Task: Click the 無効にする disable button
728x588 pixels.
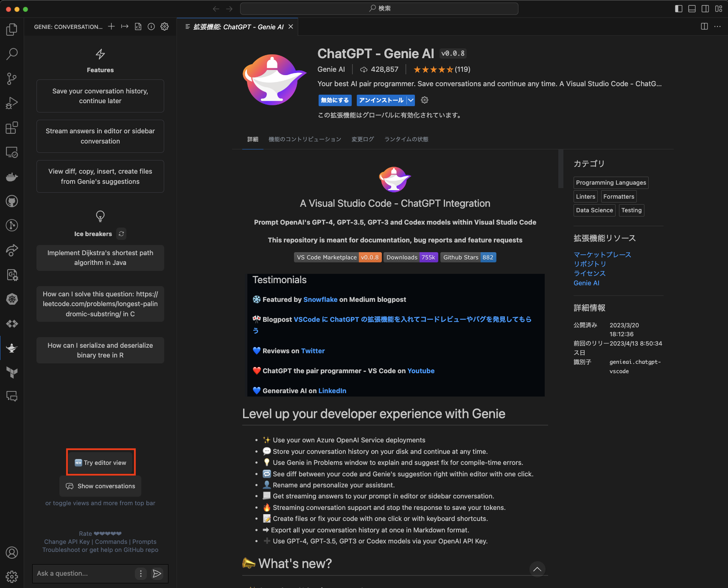Action: 335,100
